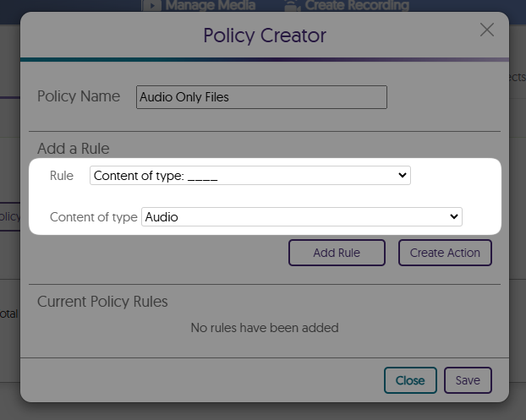The height and width of the screenshot is (420, 526).
Task: Click the Content of type label
Action: pos(93,217)
